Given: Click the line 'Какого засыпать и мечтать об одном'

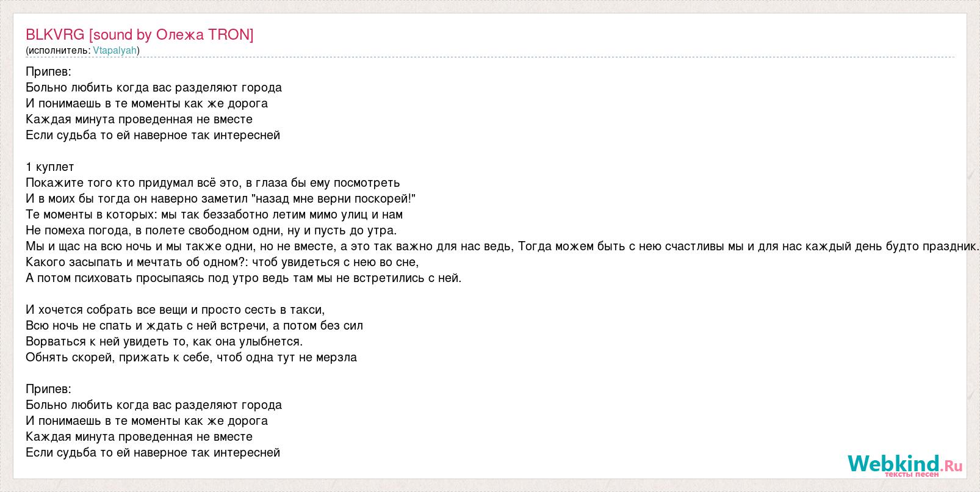Looking at the screenshot, I should (x=222, y=262).
